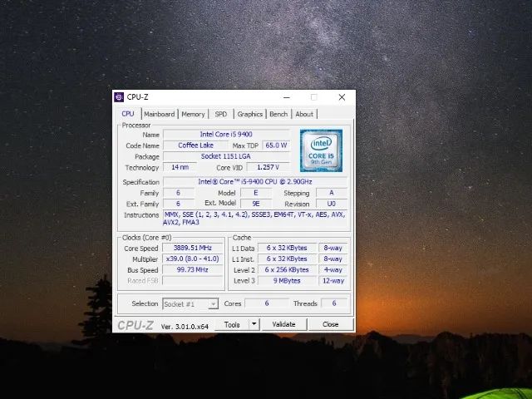The height and width of the screenshot is (399, 532).
Task: Minimize the CPU-Z window
Action: (x=287, y=98)
